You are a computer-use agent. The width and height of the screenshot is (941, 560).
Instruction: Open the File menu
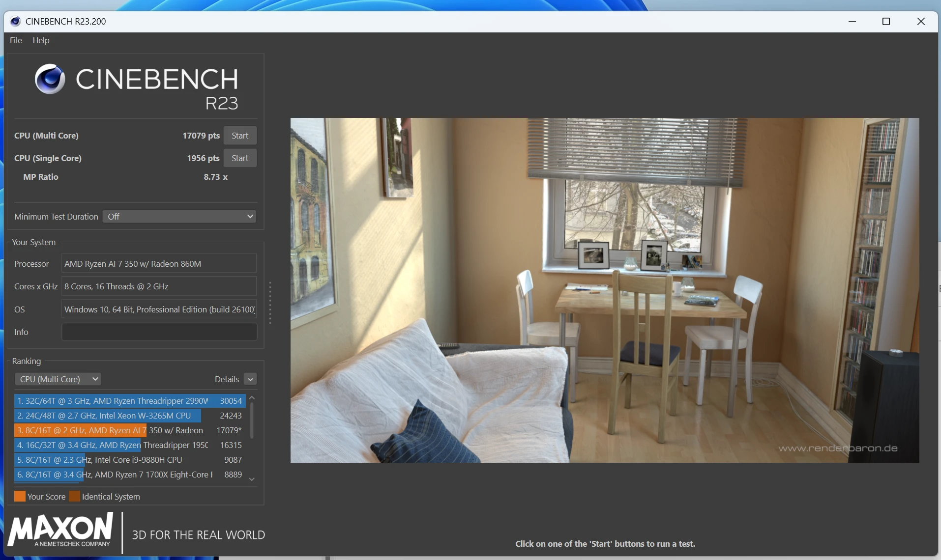tap(16, 40)
